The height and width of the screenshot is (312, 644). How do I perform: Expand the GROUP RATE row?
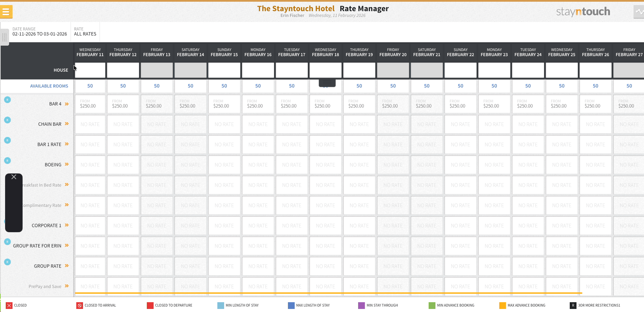67,266
